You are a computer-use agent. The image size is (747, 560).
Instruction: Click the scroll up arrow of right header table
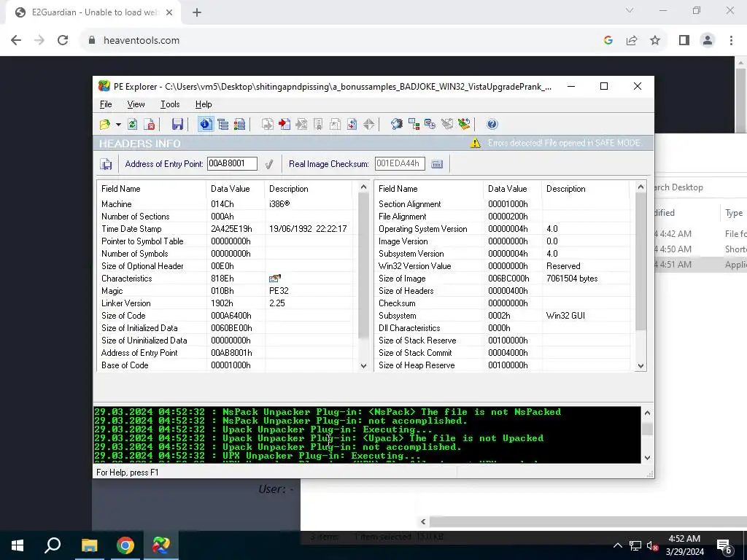(x=640, y=187)
